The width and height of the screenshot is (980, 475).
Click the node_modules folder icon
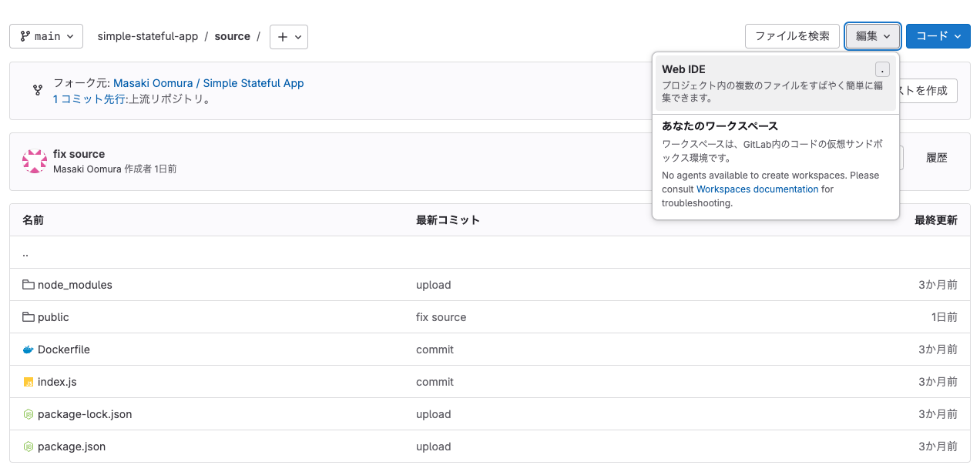29,285
